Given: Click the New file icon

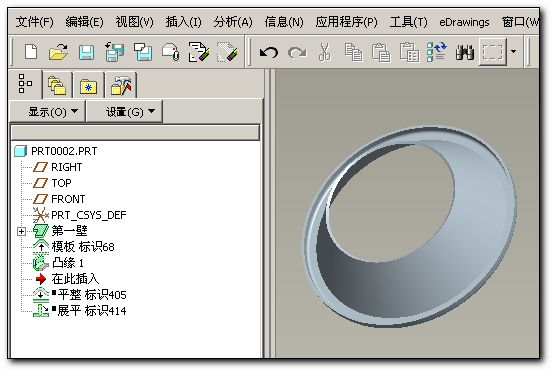Looking at the screenshot, I should 31,52.
